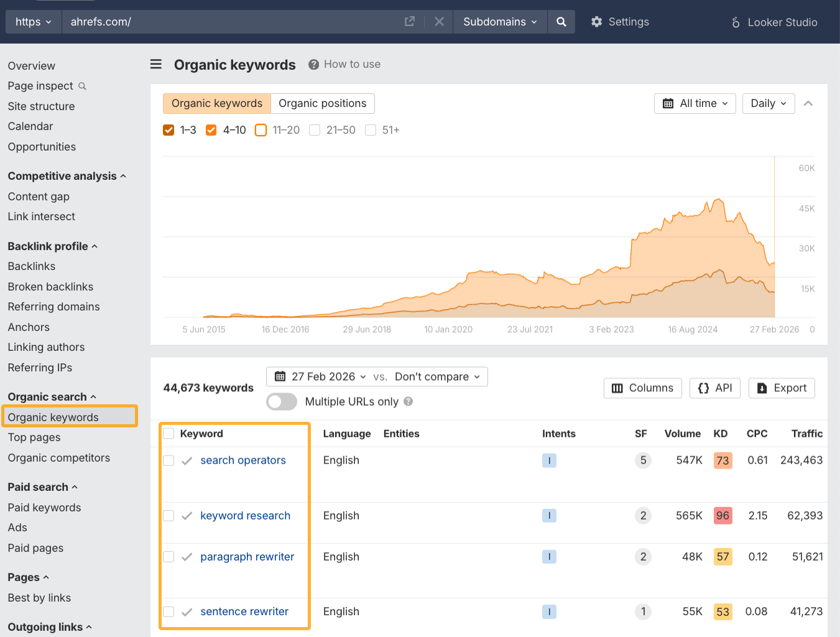Open the Columns configuration

point(642,388)
